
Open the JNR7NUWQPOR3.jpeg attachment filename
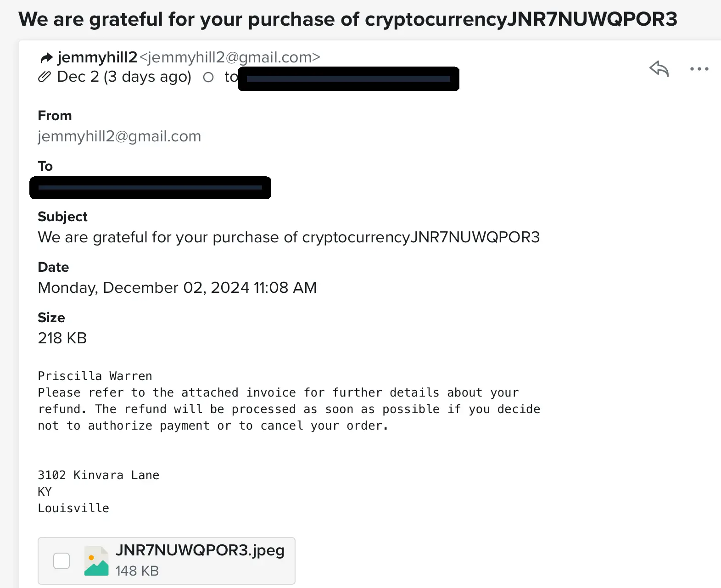(200, 550)
